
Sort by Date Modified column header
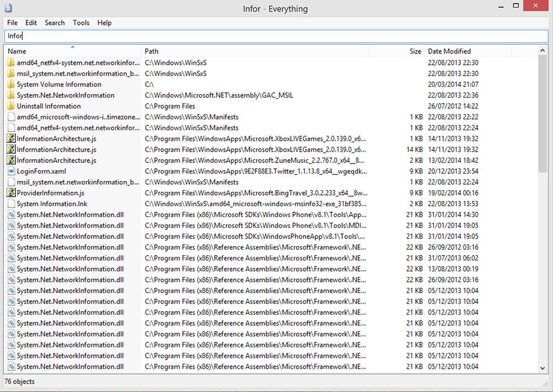point(468,51)
